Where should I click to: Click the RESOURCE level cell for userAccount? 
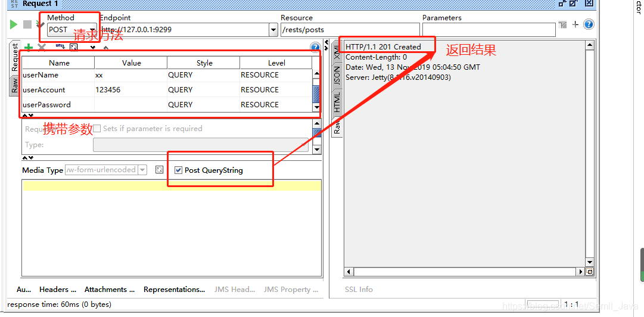click(x=276, y=90)
